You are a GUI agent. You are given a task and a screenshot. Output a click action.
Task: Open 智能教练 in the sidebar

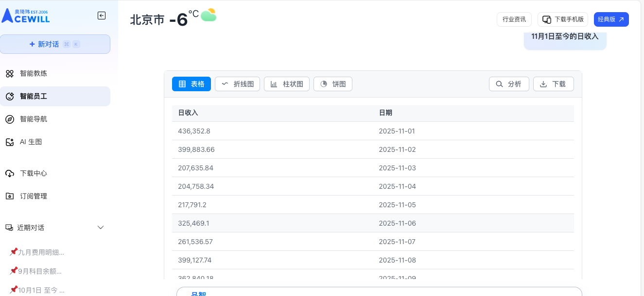[33, 74]
